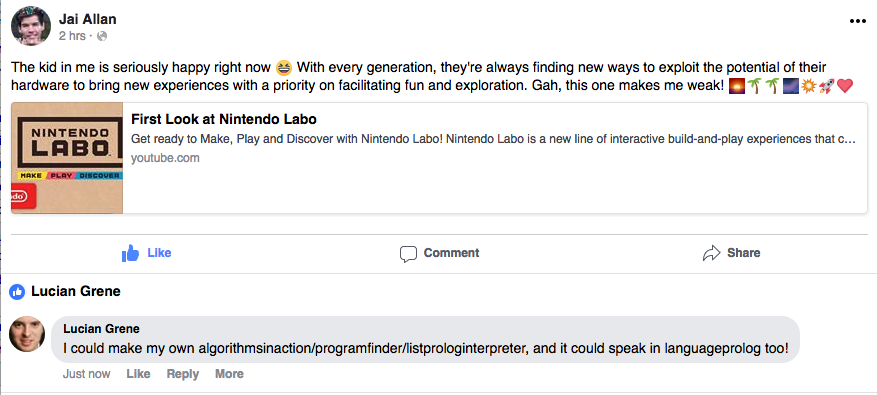Viewport: 877px width, 395px height.
Task: Open First Look at Nintendo Labo title
Action: 224,119
